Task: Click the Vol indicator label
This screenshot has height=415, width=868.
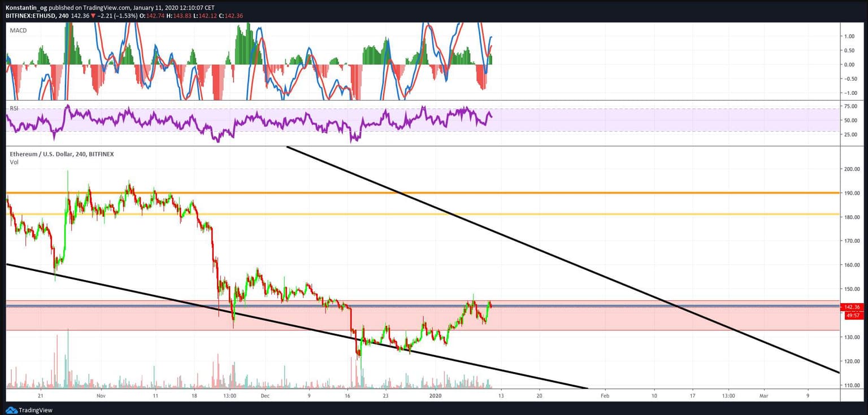Action: coord(14,162)
